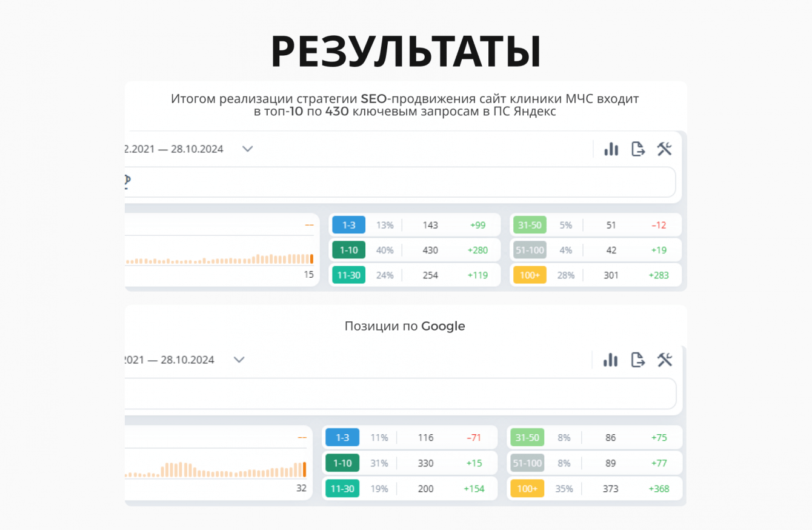812x530 pixels.
Task: Click the gray 51-100 badge showing 89
Action: click(527, 463)
